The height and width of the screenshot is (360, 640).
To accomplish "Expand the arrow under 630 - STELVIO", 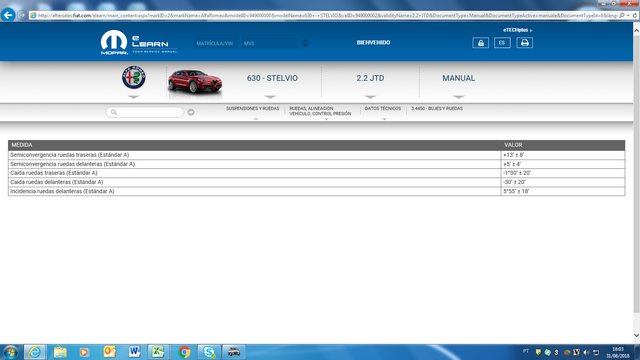I will pyautogui.click(x=270, y=97).
